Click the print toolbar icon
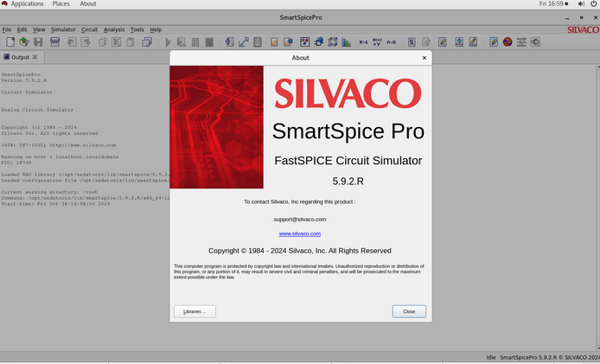This screenshot has width=600, height=364. point(54,42)
